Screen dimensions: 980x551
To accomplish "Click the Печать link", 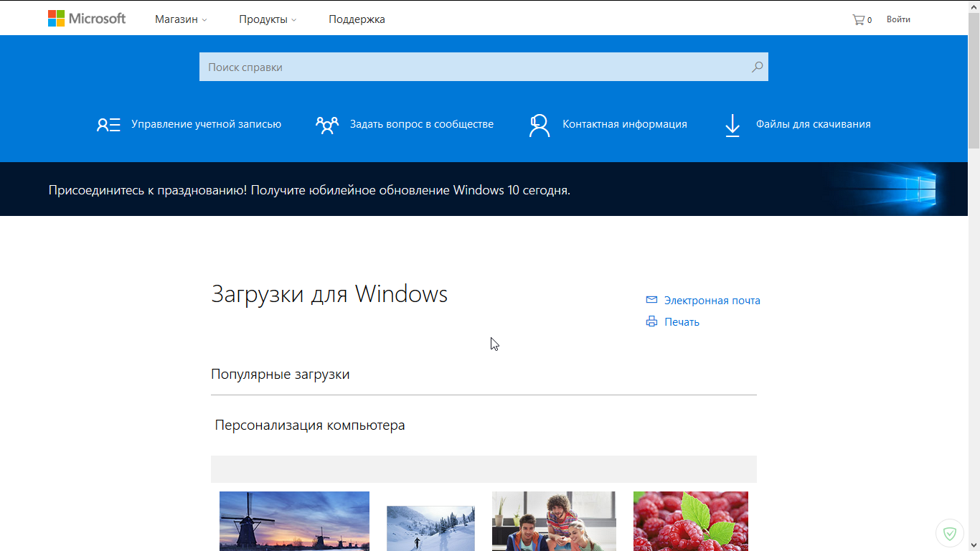I will tap(682, 322).
